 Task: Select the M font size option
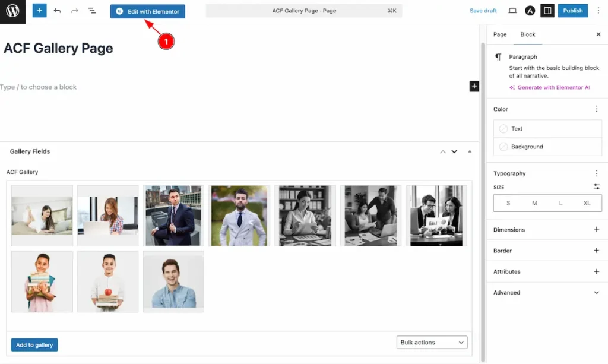point(534,203)
